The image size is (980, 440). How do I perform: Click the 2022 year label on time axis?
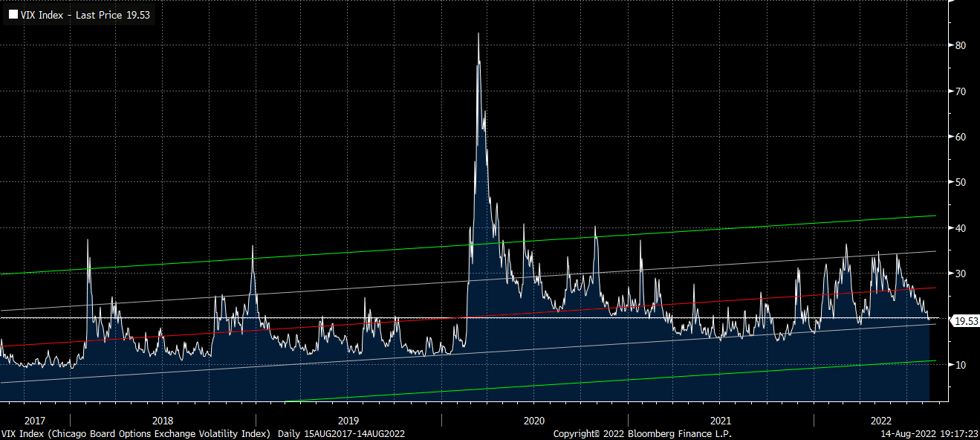click(881, 420)
